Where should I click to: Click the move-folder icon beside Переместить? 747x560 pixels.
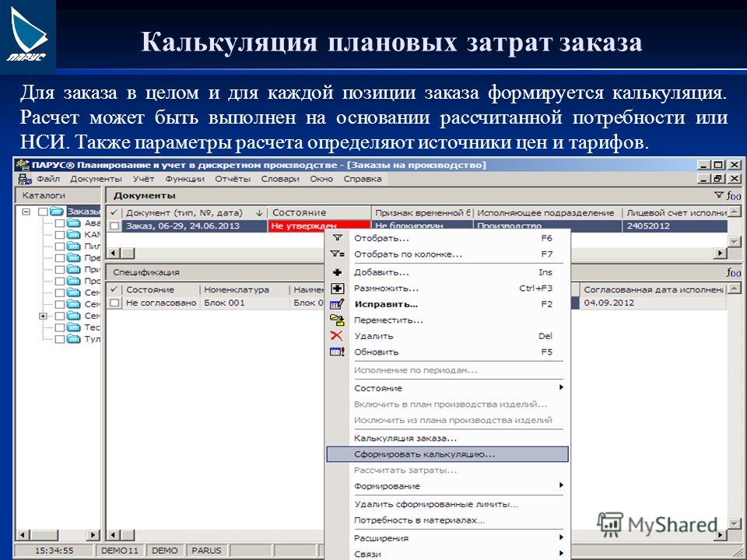click(x=337, y=320)
